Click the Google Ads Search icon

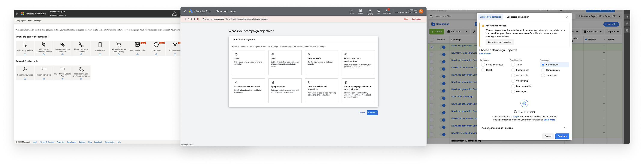[352, 11]
